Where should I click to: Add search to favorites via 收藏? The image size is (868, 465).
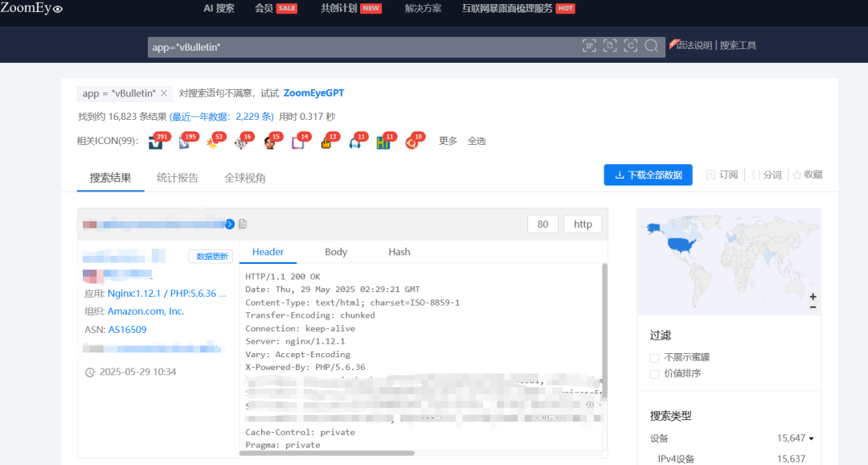click(808, 175)
